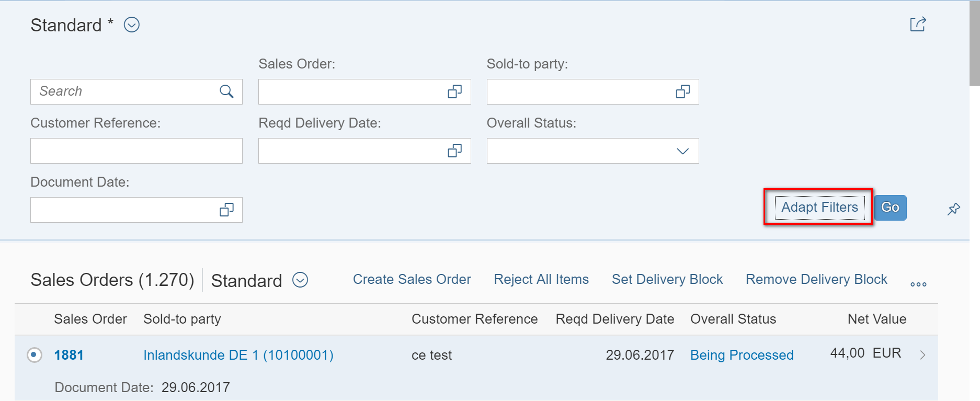980x401 pixels.
Task: Open the Standard page variant dropdown
Action: click(132, 25)
